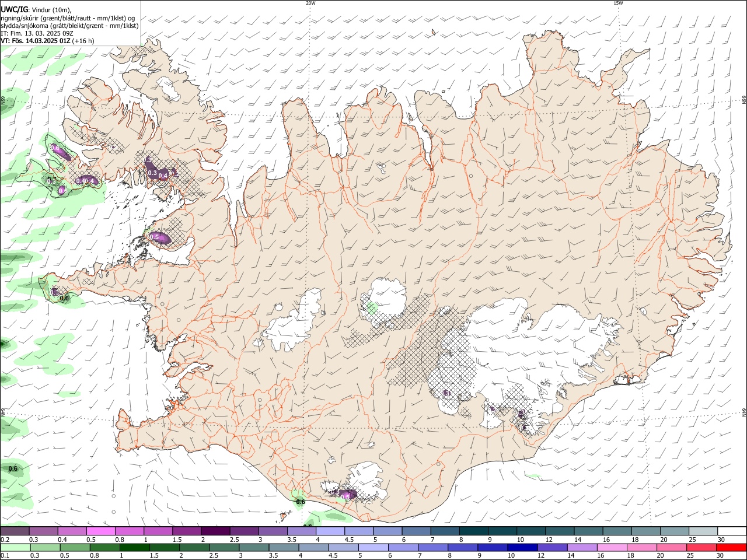This screenshot has height=560, width=747.
Task: Click the white 30 mm snow legend swatch
Action: point(732,531)
